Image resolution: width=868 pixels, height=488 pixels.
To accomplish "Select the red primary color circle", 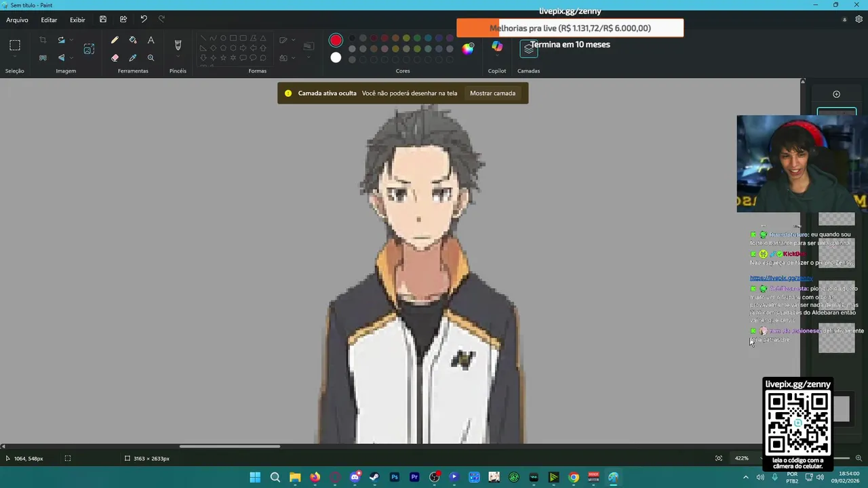I will coord(336,41).
